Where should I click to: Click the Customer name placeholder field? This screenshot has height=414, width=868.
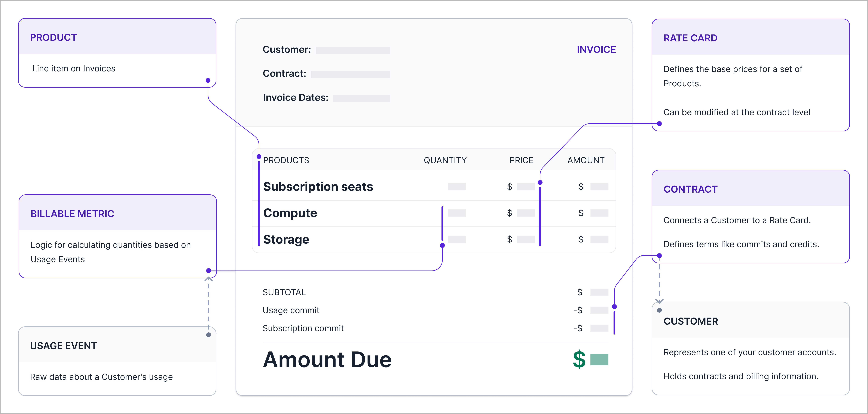pyautogui.click(x=353, y=50)
